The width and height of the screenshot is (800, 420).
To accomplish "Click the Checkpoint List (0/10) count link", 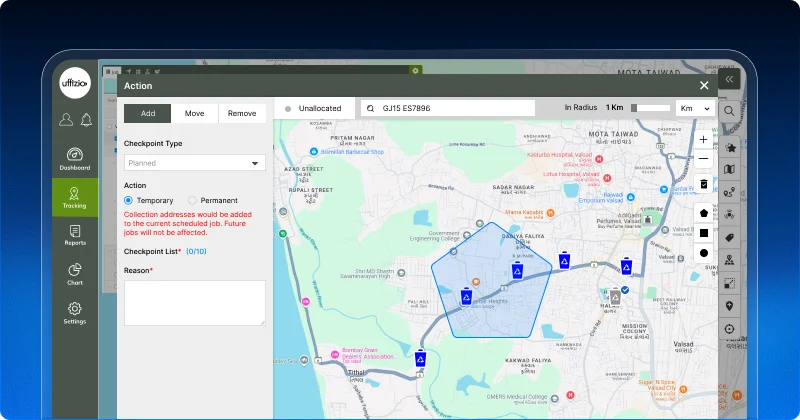I will [x=196, y=252].
